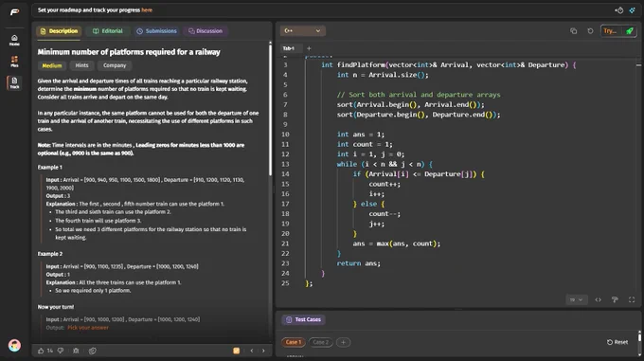
Task: Enter fullscreen editor mode
Action: click(632, 299)
